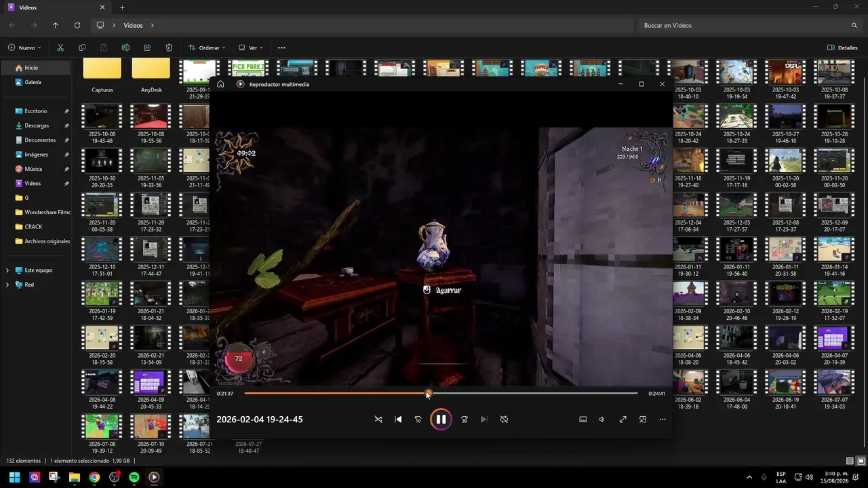Pause the video in the media player
868x488 pixels.
pos(441,420)
